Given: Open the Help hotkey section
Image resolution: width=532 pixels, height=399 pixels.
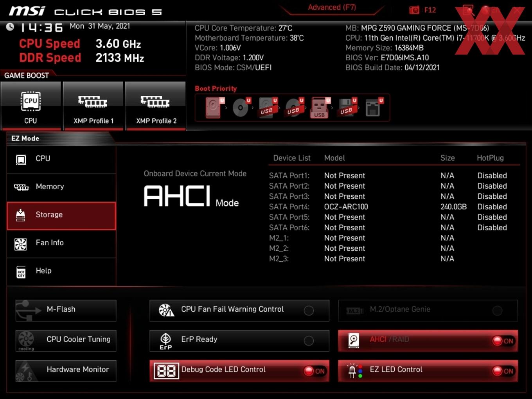Looking at the screenshot, I should 61,271.
